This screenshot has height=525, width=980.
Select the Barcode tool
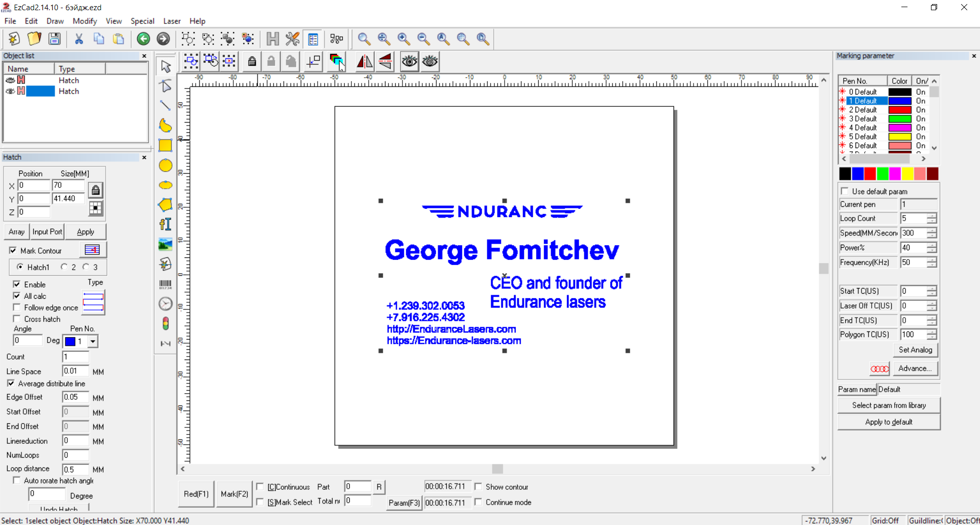click(x=165, y=284)
